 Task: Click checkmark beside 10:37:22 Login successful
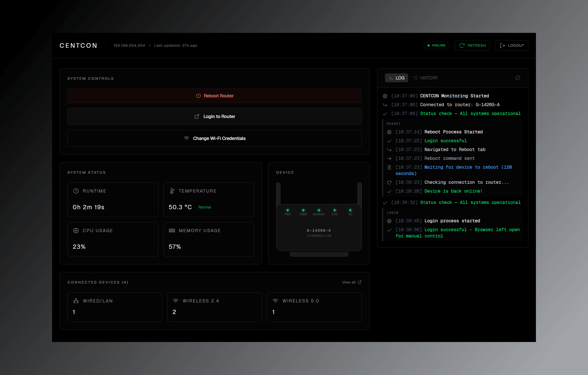tap(389, 141)
